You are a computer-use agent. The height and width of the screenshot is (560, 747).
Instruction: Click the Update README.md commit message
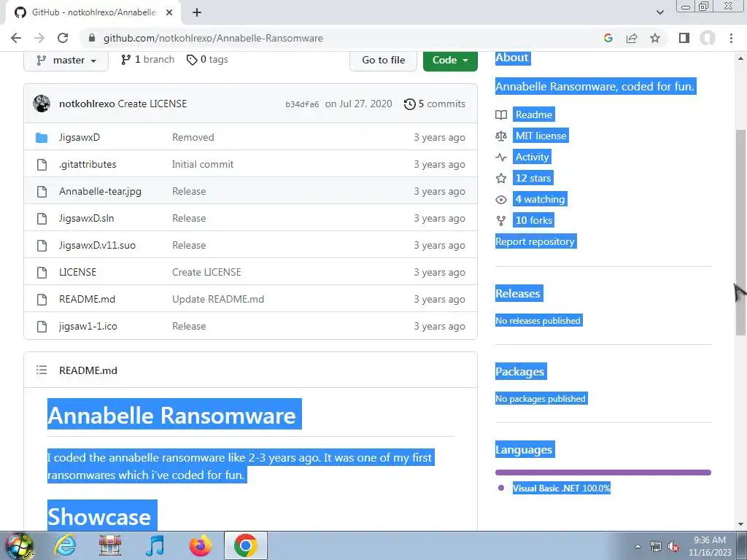tap(217, 299)
